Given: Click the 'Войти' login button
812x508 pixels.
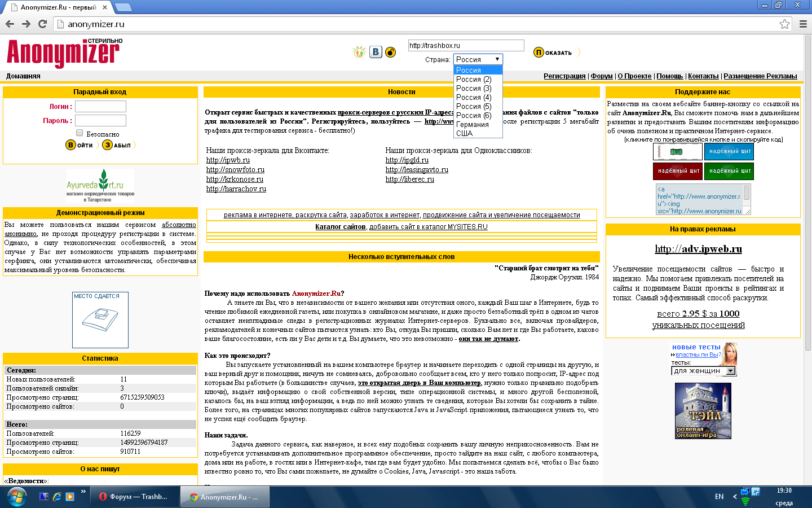Looking at the screenshot, I should click(82, 145).
